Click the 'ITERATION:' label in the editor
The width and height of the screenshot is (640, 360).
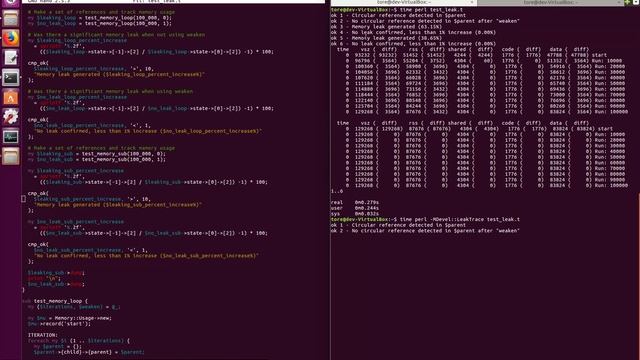[42, 335]
